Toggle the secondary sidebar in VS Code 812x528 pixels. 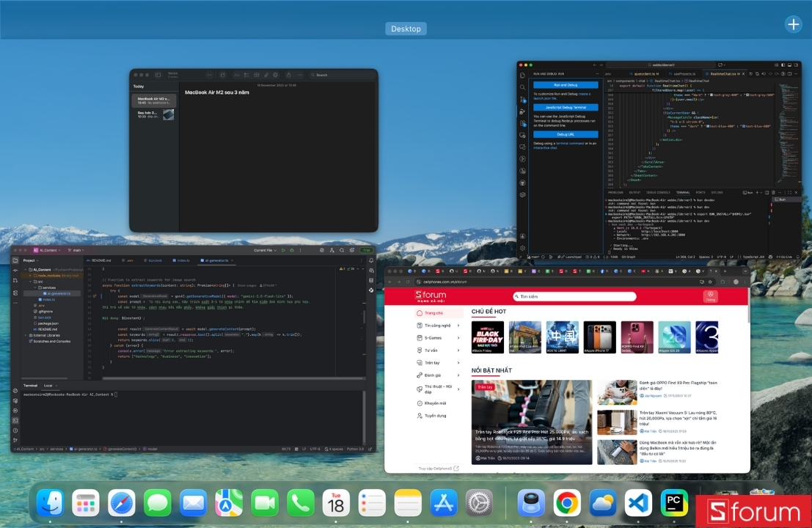pyautogui.click(x=796, y=65)
